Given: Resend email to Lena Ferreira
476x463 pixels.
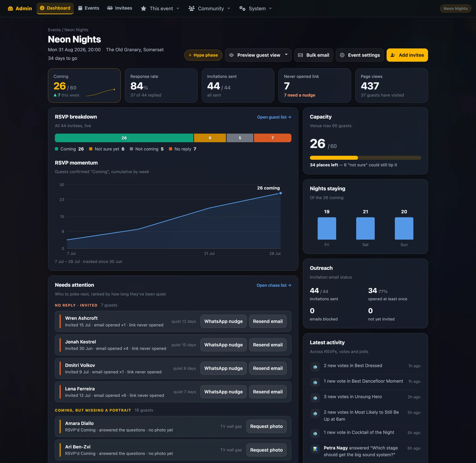Looking at the screenshot, I should (268, 392).
